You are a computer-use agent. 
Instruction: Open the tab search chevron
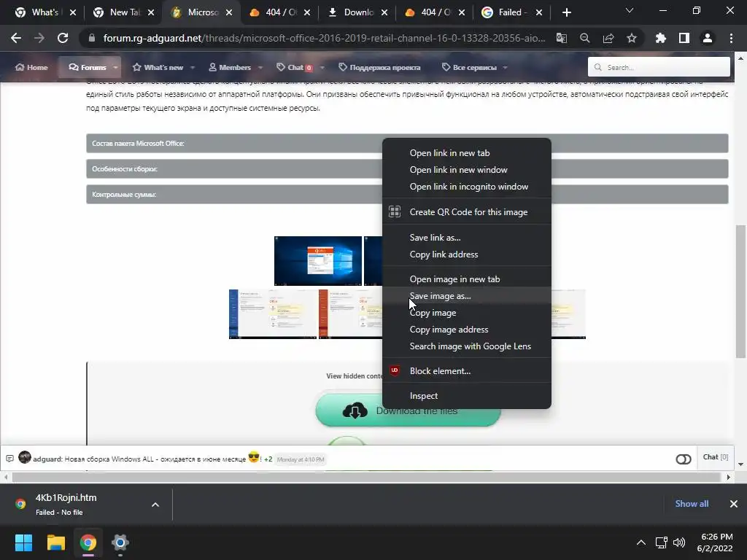pyautogui.click(x=630, y=10)
